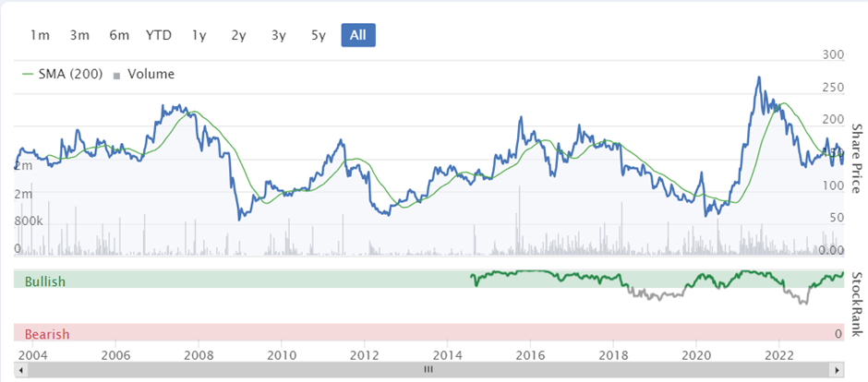The image size is (868, 382).
Task: Click the 2004 x-axis label
Action: pyautogui.click(x=32, y=354)
